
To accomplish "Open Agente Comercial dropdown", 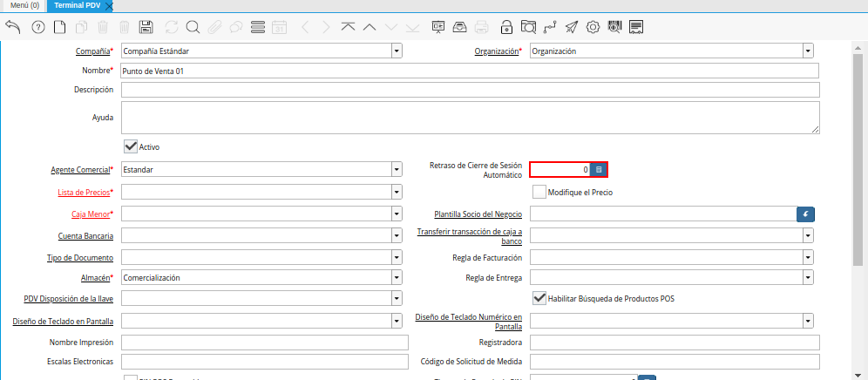I will pyautogui.click(x=397, y=169).
